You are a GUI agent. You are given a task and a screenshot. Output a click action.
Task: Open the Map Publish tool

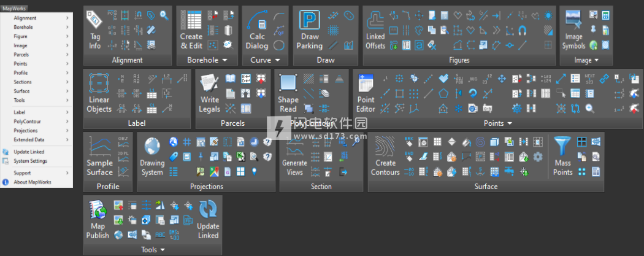click(x=98, y=220)
